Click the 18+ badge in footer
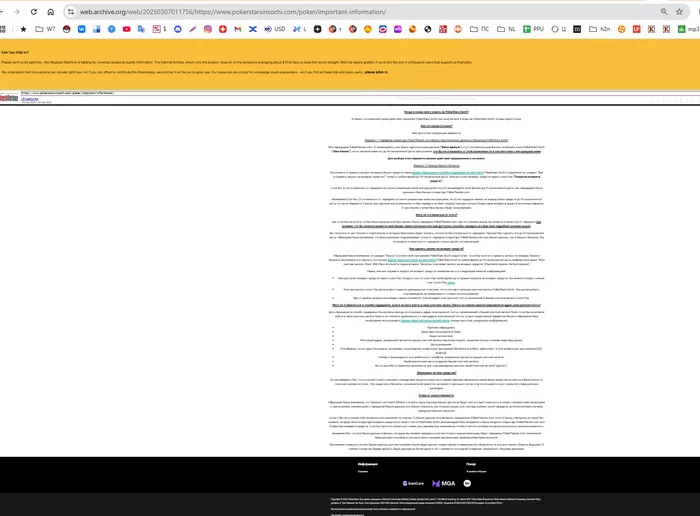Viewport: 700px width, 516px height. pyautogui.click(x=467, y=483)
